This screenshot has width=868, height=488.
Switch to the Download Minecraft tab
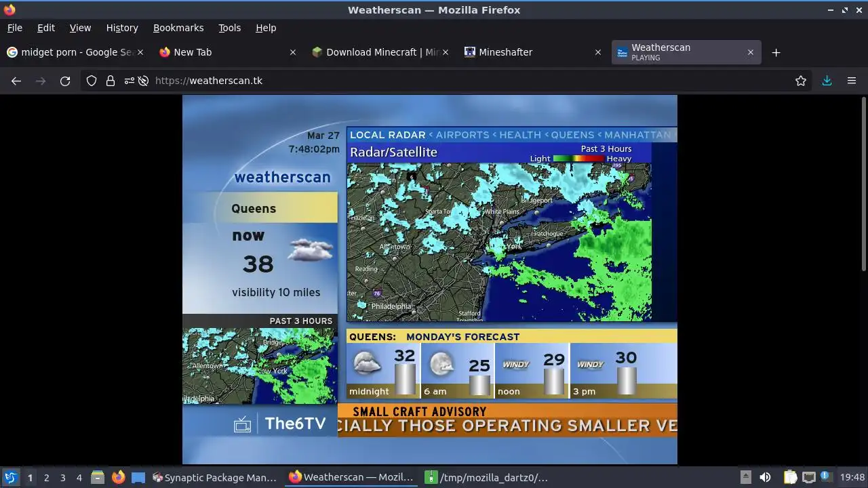coord(380,52)
